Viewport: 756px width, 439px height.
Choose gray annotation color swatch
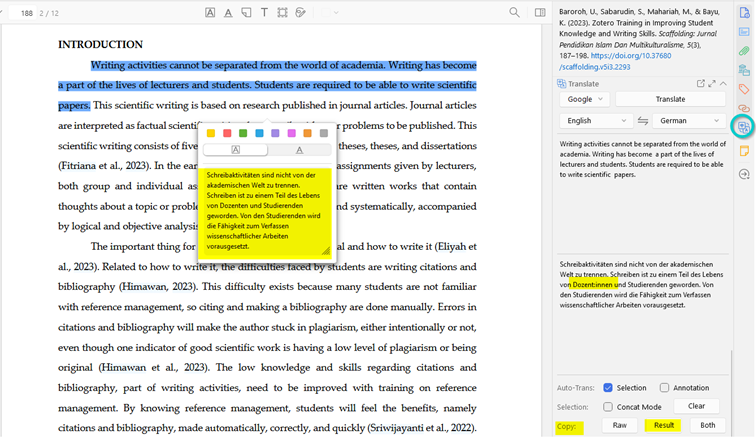(324, 133)
